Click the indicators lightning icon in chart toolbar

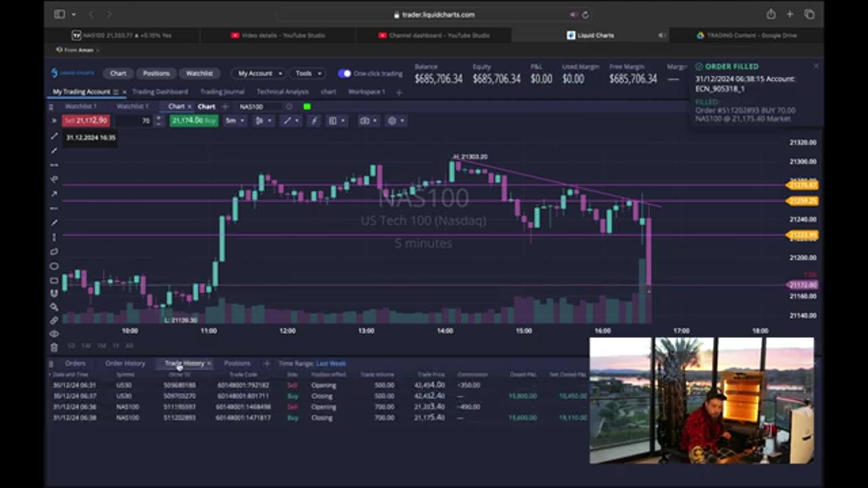tap(313, 121)
